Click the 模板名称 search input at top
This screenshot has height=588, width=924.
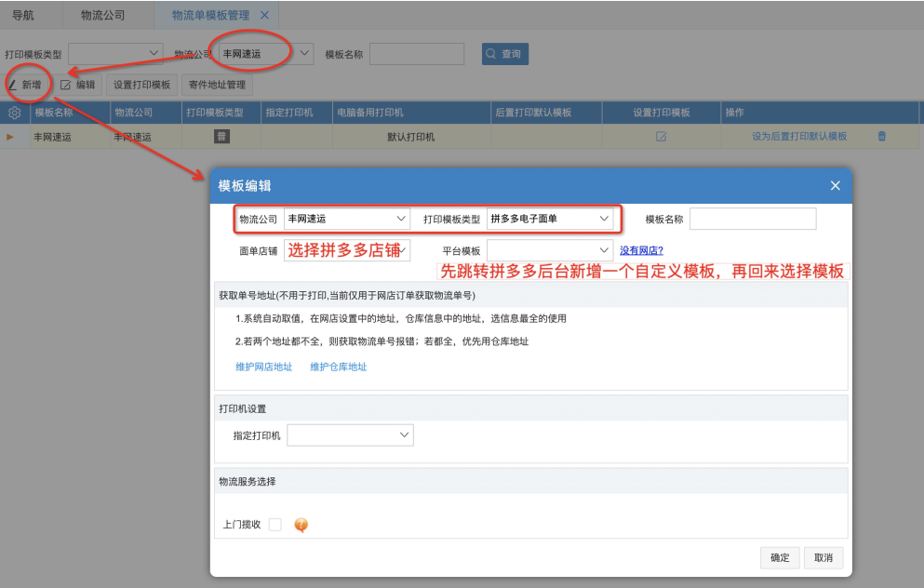pos(417,54)
